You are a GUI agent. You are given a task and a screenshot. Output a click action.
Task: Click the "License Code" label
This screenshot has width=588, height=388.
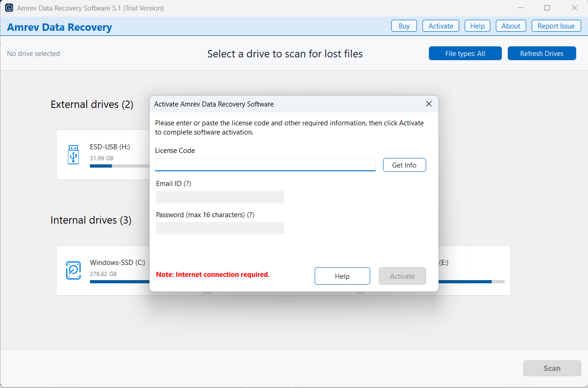pos(175,151)
